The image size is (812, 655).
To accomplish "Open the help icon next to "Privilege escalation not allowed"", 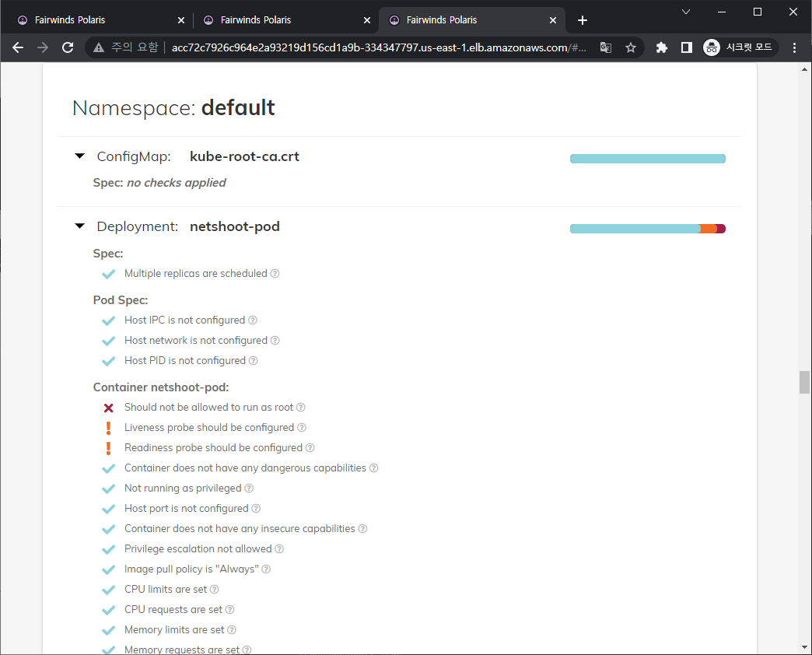I will tap(279, 548).
